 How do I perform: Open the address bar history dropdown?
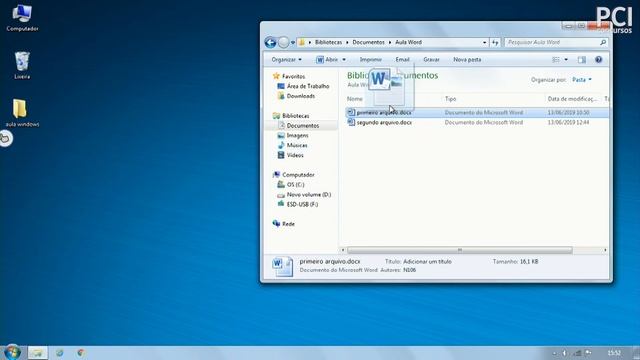(484, 42)
